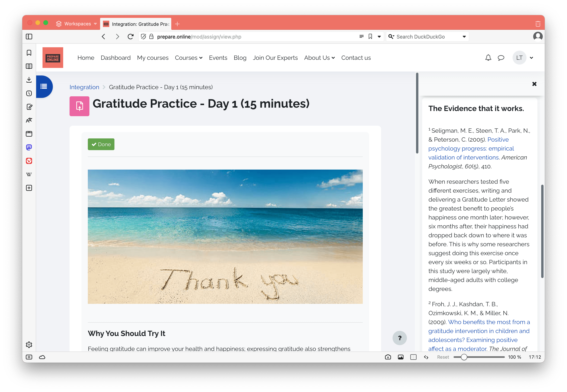Select the Dashboard menu item
567x392 pixels.
click(x=115, y=58)
